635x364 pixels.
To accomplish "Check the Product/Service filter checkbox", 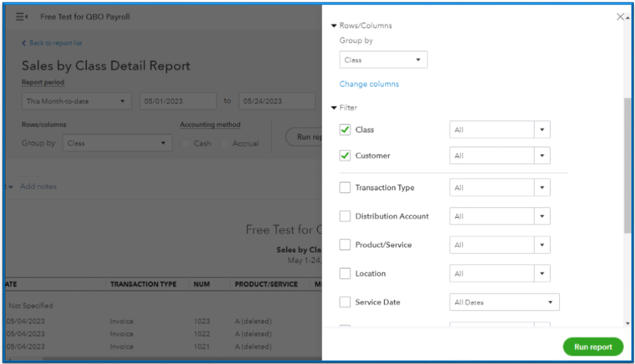I will [345, 245].
